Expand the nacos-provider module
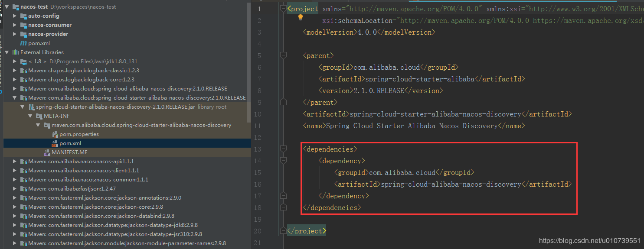Screen dimensions: 644x249 pos(15,34)
